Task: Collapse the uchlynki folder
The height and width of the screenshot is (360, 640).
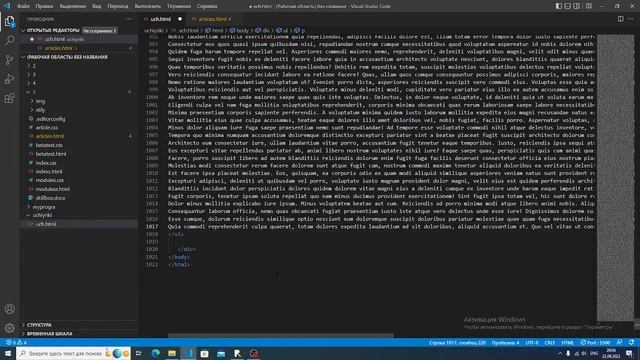Action: (x=42, y=215)
